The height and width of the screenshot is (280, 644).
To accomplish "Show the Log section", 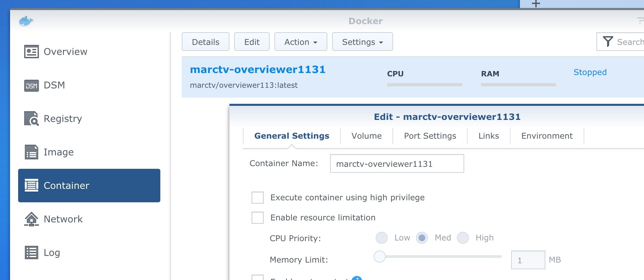I will [89, 253].
